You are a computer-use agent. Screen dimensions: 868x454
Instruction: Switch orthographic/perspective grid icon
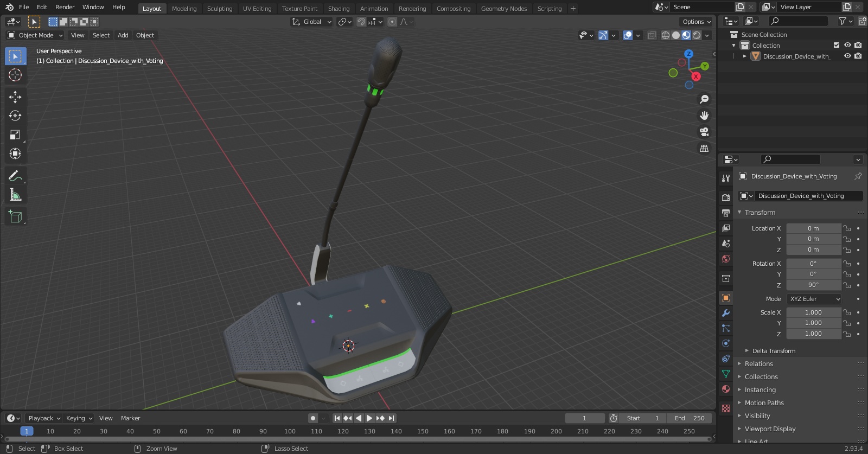704,148
